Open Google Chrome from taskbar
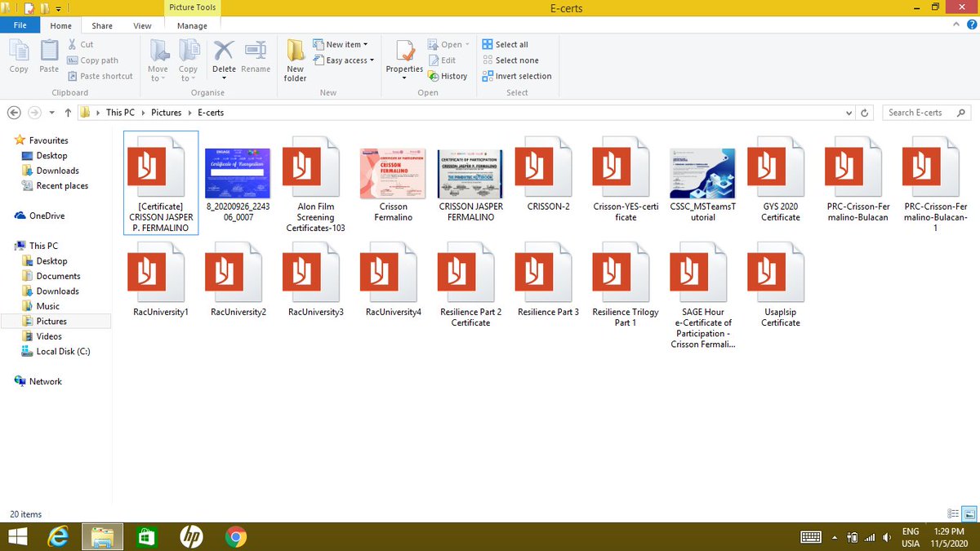The image size is (980, 551). tap(236, 536)
